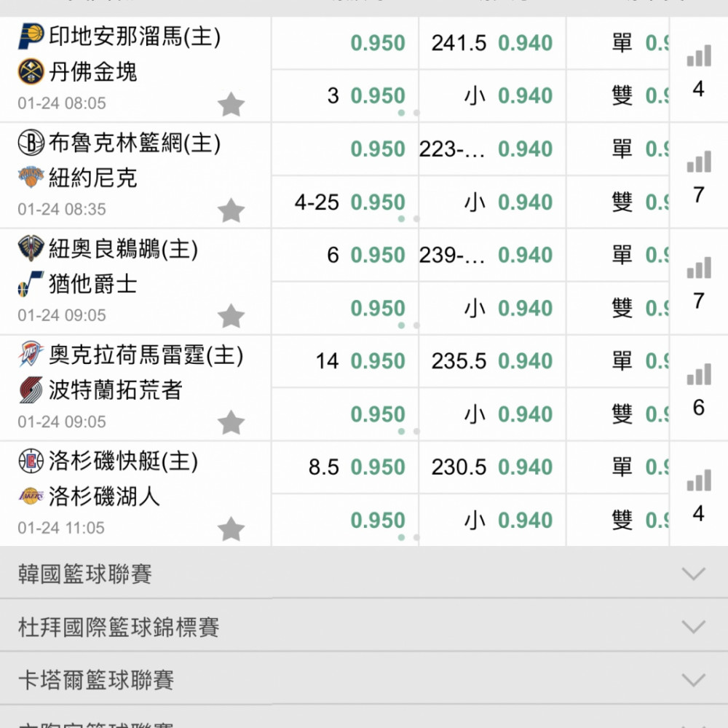Click the Indiana Pacers team logo
This screenshot has height=728, width=728.
(31, 37)
